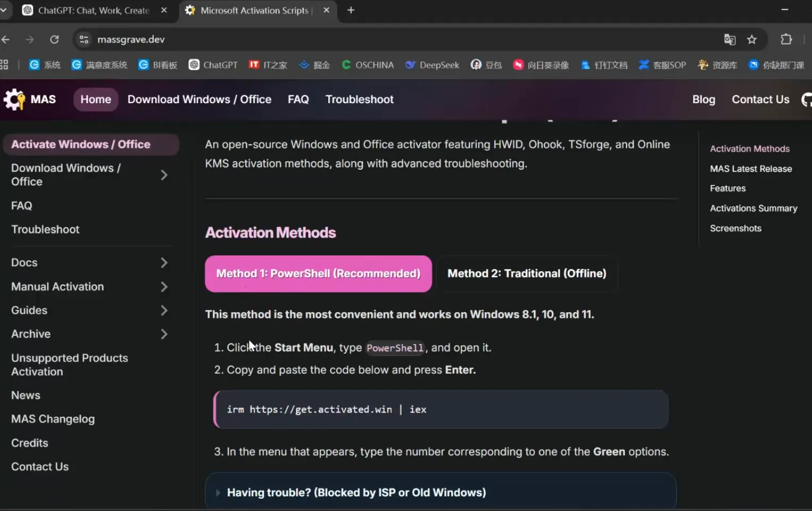812x511 pixels.
Task: Open the 掘金 bookmark
Action: [314, 65]
